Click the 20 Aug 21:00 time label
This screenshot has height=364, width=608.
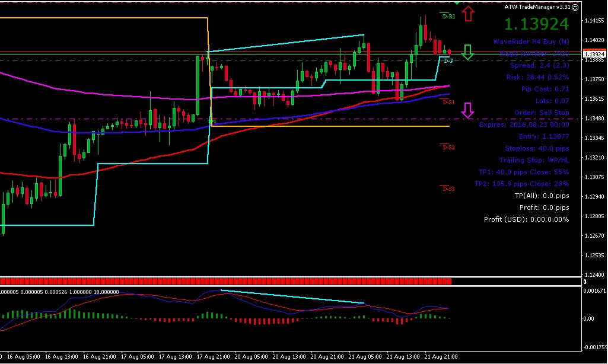327,357
